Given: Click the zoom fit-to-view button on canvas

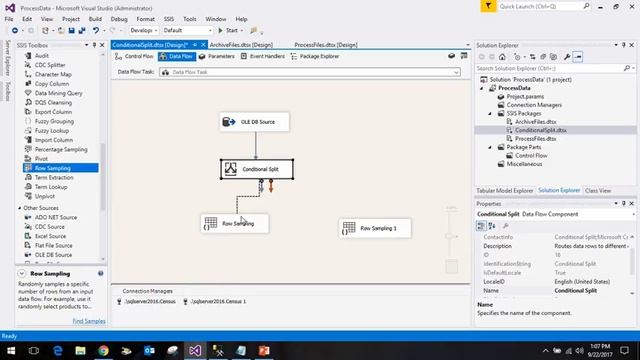Looking at the screenshot, I should coord(451,267).
